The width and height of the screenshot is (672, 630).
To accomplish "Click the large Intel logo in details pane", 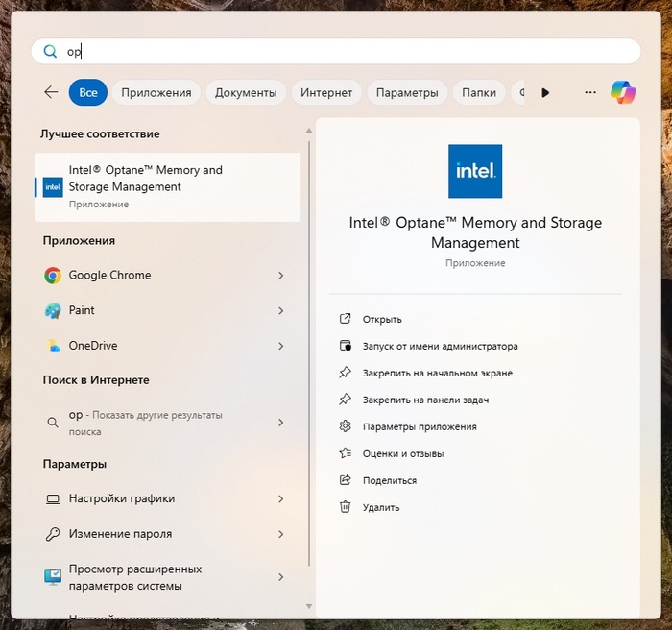I will coord(475,172).
